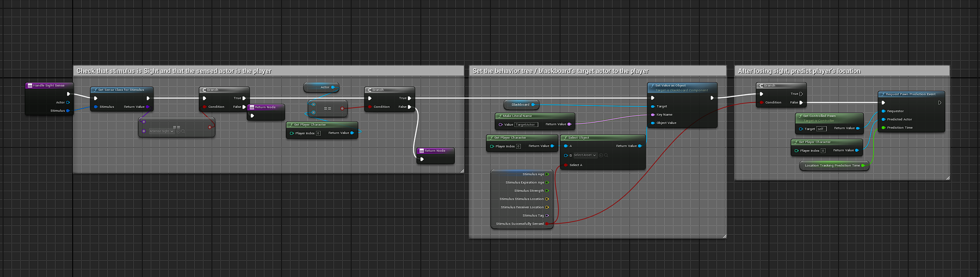Screen dimensions: 980x277
Task: Open the Select Asset dropdown on Select Object
Action: coord(584,155)
